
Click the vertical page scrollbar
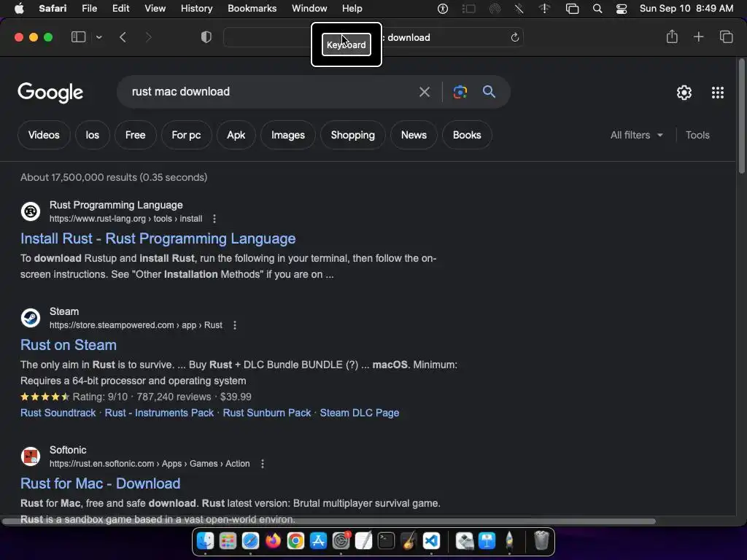(x=741, y=116)
